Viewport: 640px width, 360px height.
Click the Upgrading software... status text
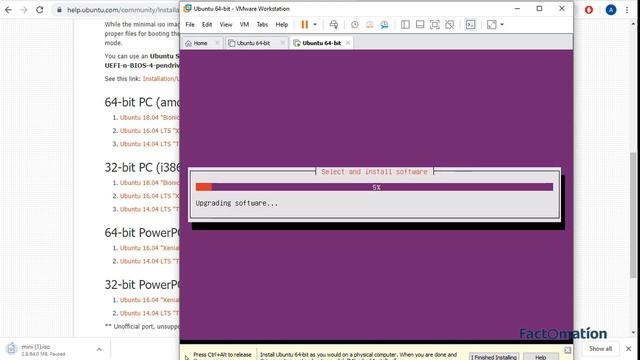(237, 203)
